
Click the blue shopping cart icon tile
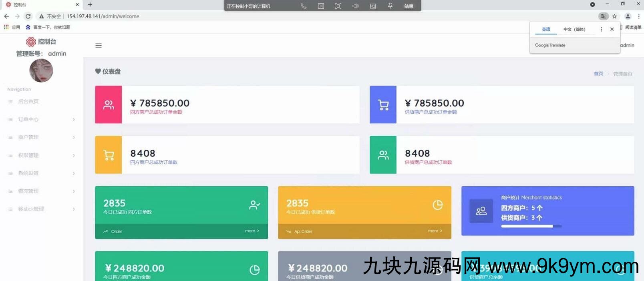[383, 104]
